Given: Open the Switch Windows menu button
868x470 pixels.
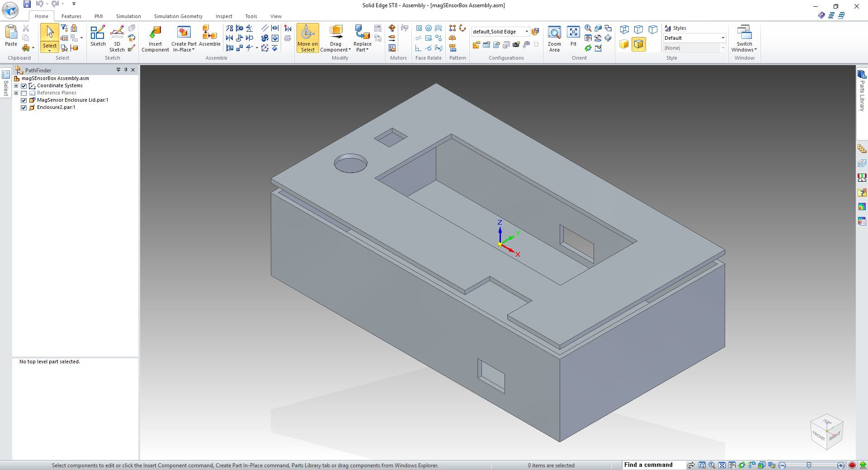Looking at the screenshot, I should [744, 38].
